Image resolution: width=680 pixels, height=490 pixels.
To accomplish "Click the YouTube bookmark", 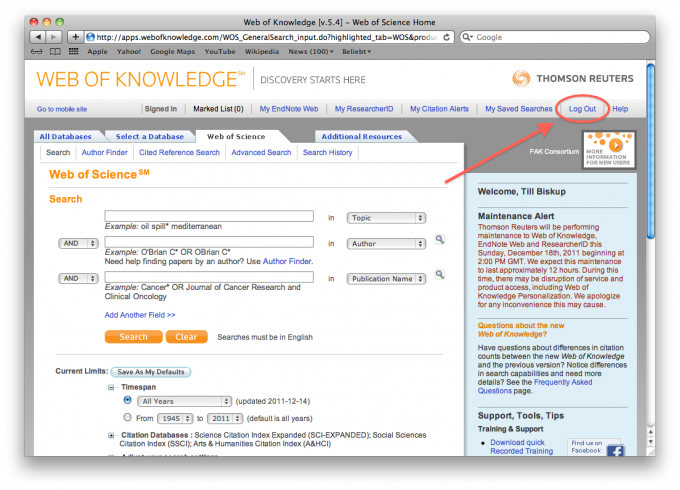I will pos(220,52).
